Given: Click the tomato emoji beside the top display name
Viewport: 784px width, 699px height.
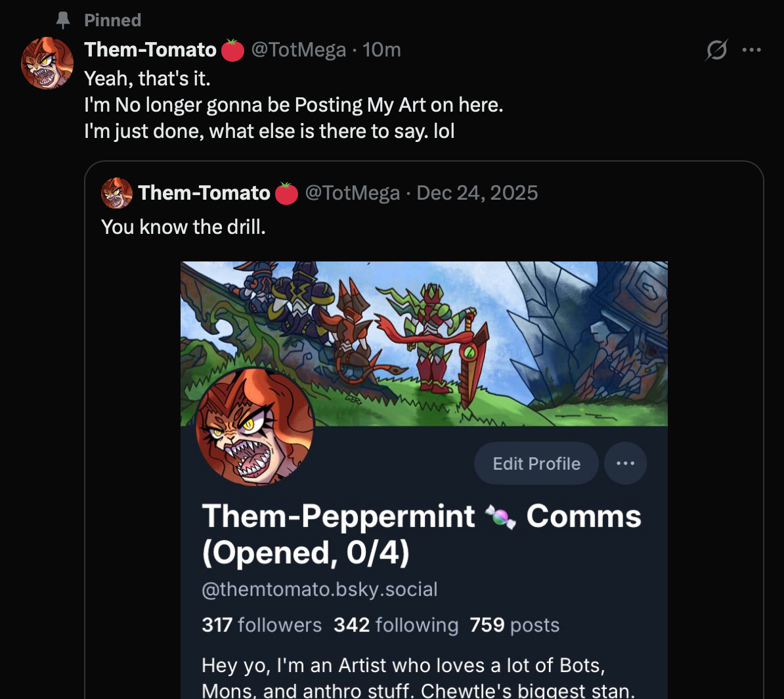Looking at the screenshot, I should [232, 50].
